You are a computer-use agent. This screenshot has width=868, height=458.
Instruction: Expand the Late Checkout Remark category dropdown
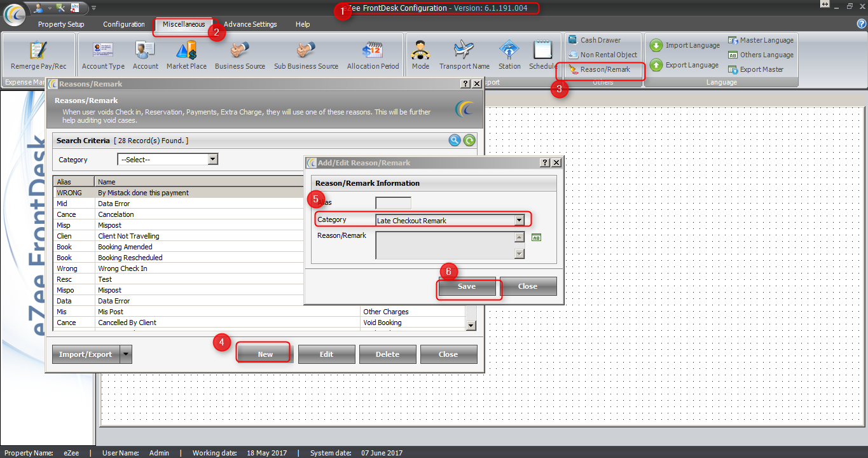coord(519,220)
